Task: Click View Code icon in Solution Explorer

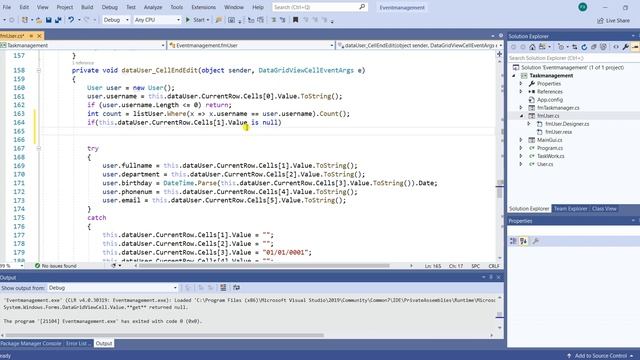Action: (x=616, y=47)
